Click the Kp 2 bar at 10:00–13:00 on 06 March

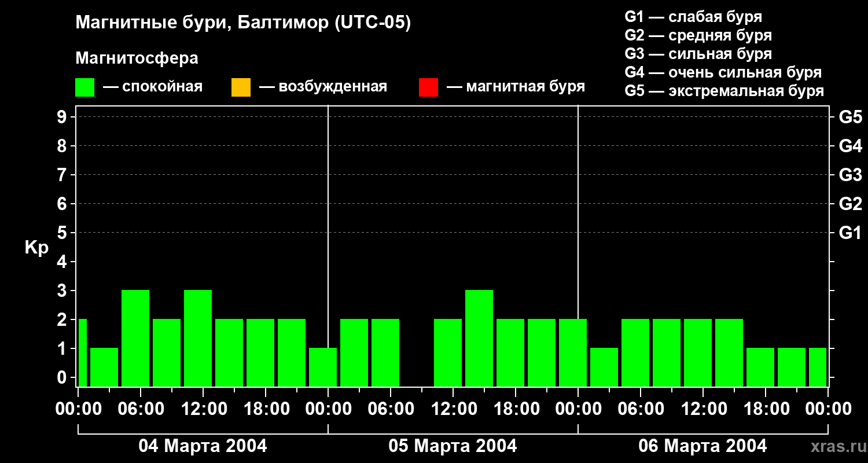[698, 352]
